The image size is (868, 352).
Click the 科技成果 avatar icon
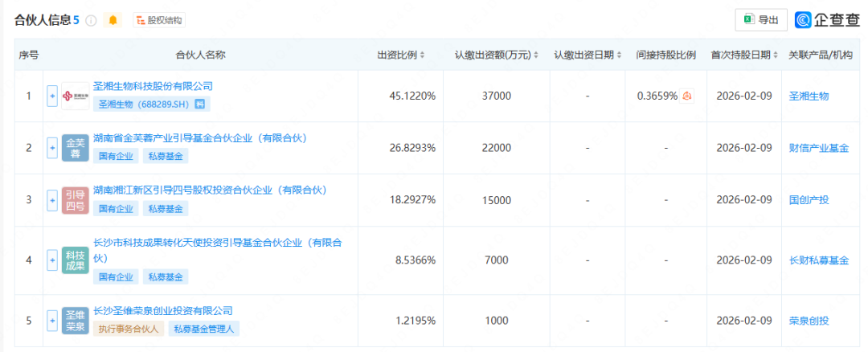[x=76, y=260]
